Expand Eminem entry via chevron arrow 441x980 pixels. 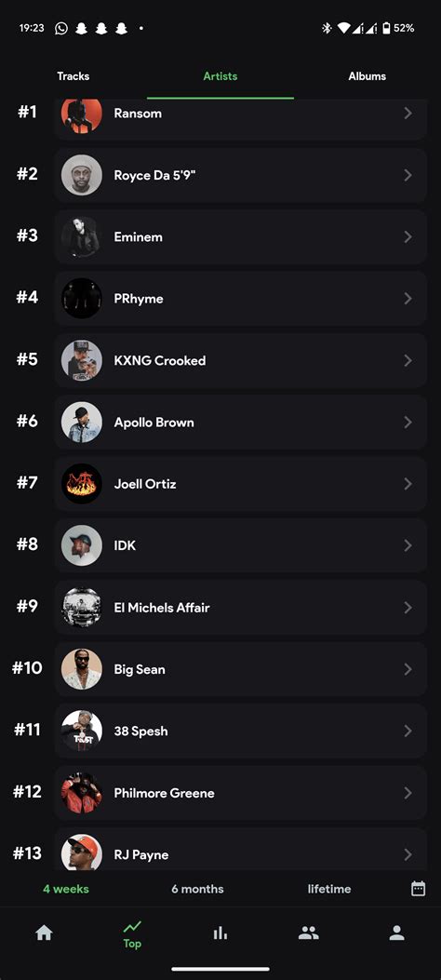click(408, 237)
